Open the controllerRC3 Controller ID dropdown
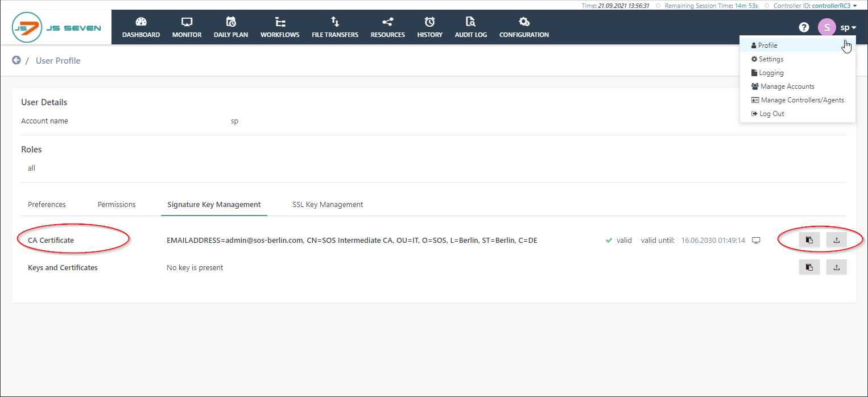Viewport: 868px width, 397px height. click(834, 5)
